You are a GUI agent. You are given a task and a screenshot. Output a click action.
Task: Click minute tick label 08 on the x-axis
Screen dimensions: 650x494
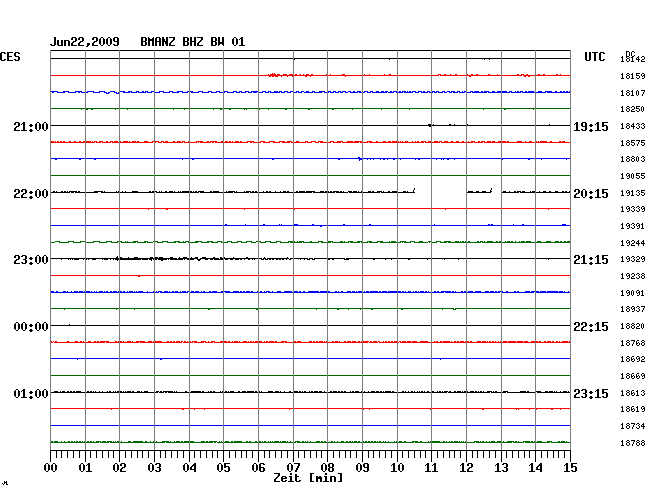click(x=327, y=468)
